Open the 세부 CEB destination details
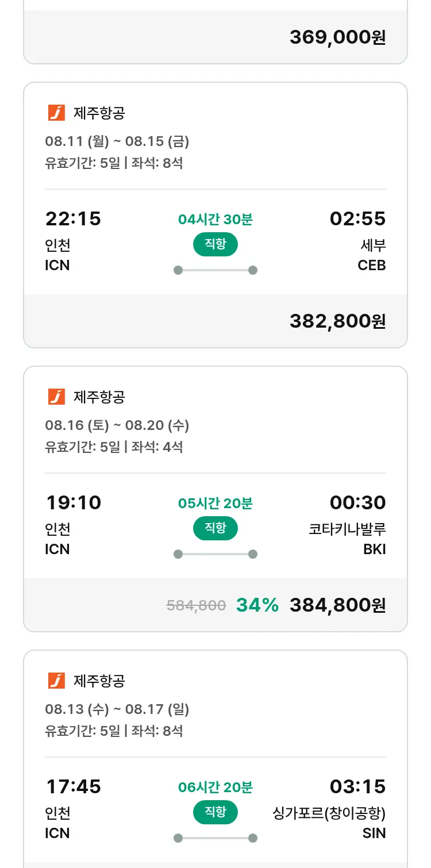 (372, 255)
